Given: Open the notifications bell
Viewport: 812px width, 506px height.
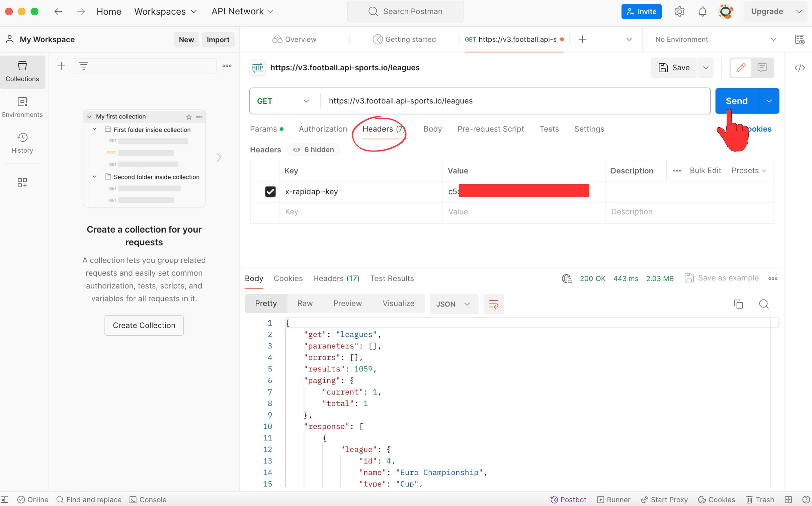Looking at the screenshot, I should click(x=702, y=11).
